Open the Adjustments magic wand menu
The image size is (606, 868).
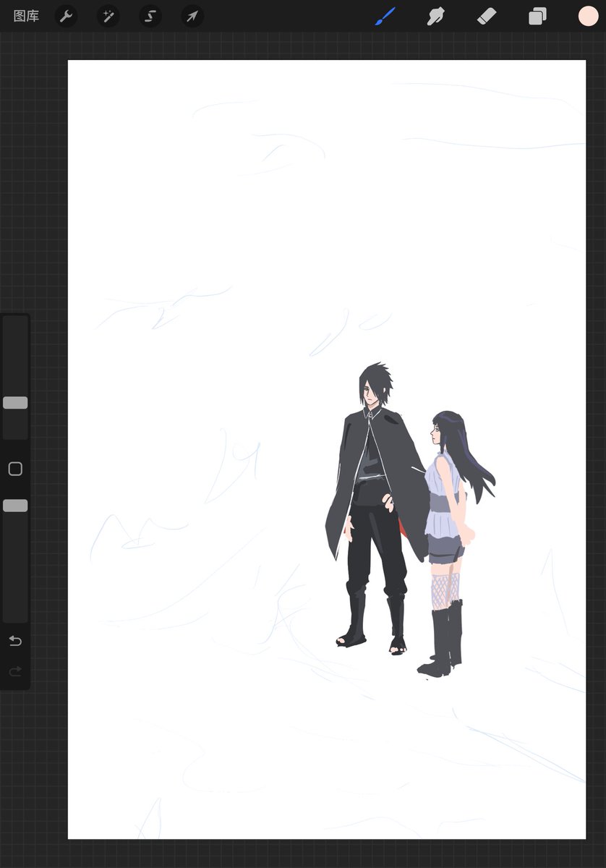pyautogui.click(x=108, y=16)
